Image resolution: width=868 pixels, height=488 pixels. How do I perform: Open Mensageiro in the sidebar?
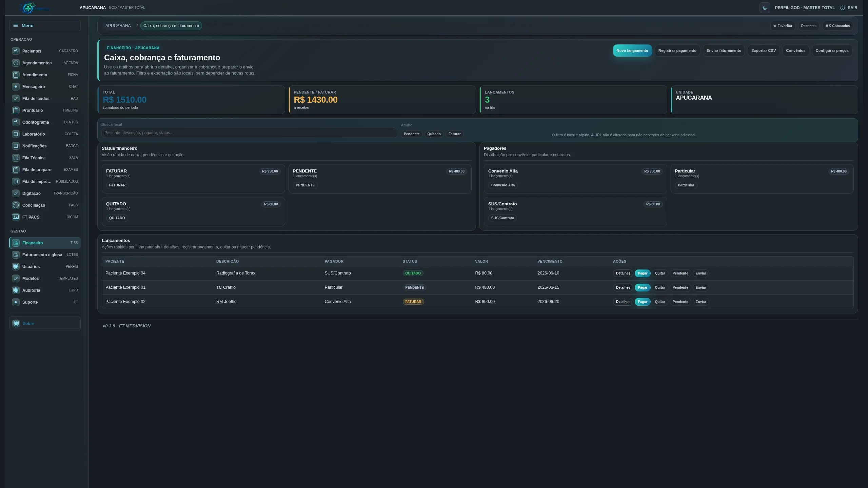tap(45, 86)
